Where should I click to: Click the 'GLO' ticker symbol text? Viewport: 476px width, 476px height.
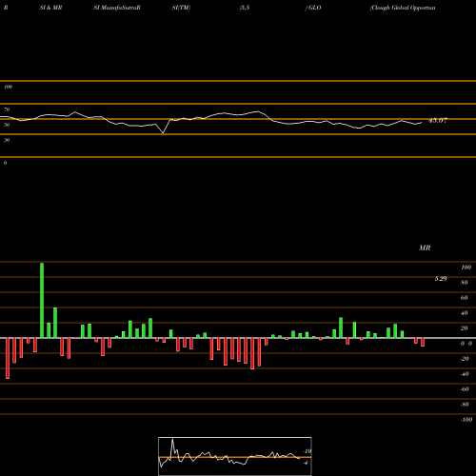click(x=314, y=8)
